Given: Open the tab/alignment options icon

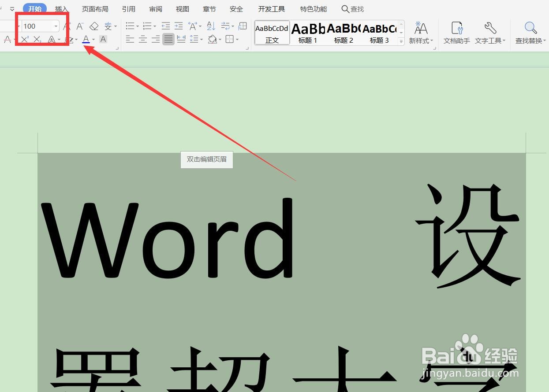Looking at the screenshot, I should (x=225, y=26).
